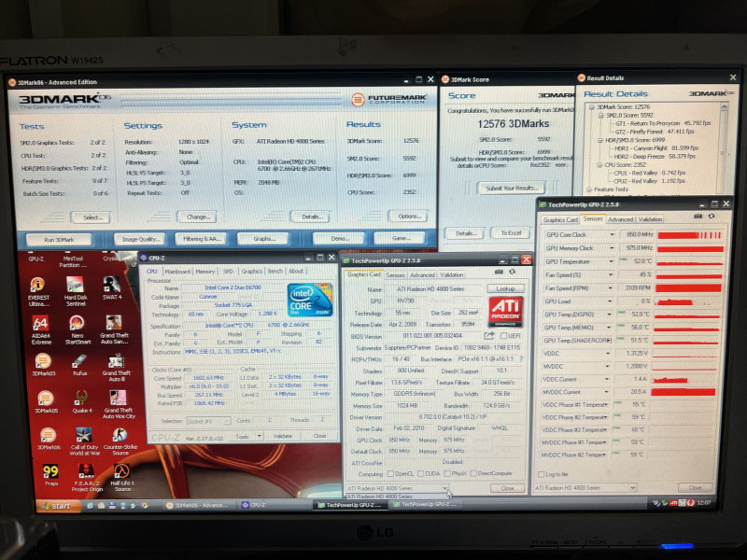Screen dimensions: 747x560
Task: Click the Filtering & AA button
Action: (x=202, y=239)
